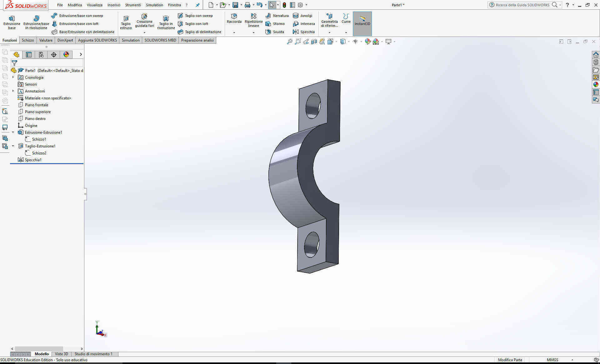
Task: Select the Raccorda fillet tool
Action: click(x=234, y=19)
